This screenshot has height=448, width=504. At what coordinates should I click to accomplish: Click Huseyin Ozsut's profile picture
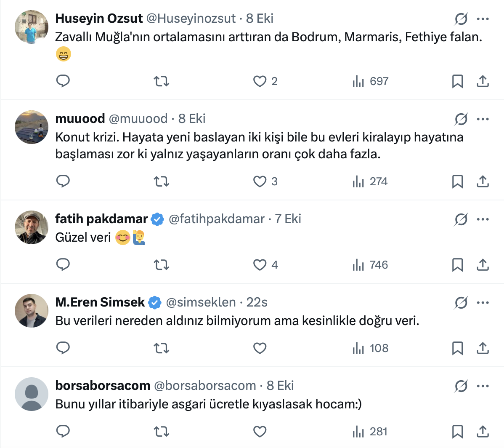pyautogui.click(x=32, y=27)
